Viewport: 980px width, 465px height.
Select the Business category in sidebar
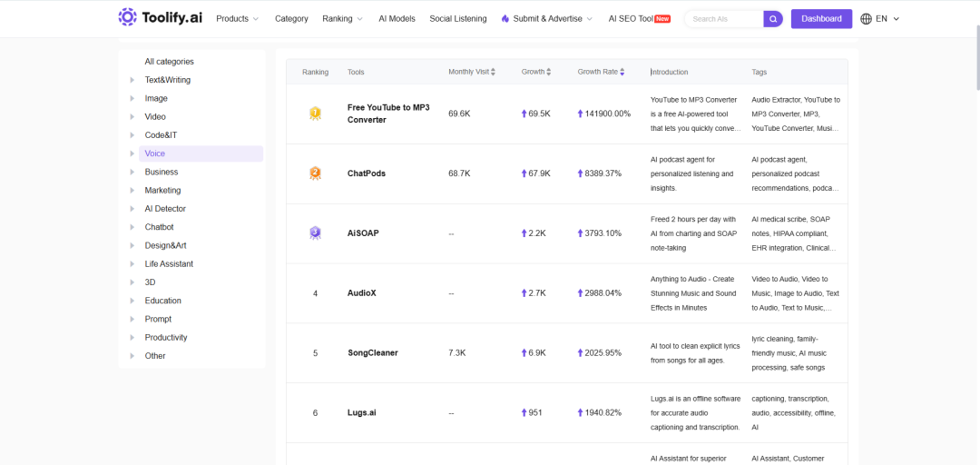tap(162, 173)
